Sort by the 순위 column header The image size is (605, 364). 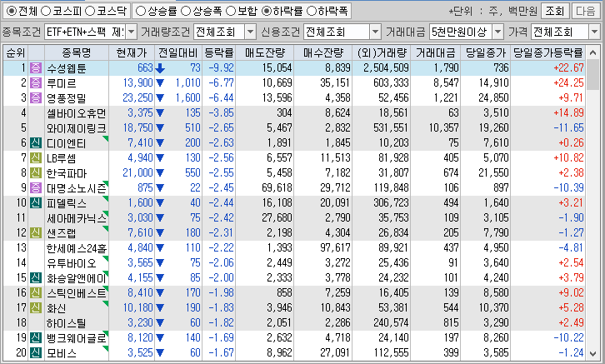click(16, 52)
